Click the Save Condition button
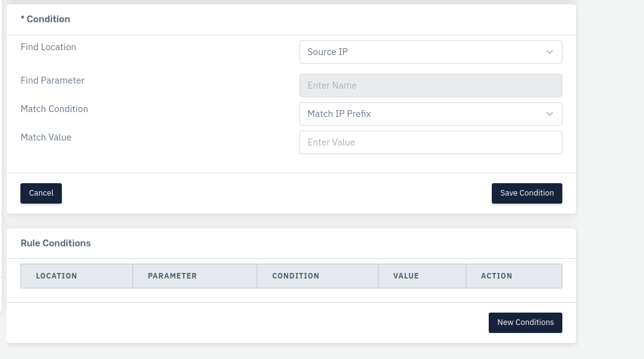The height and width of the screenshot is (359, 644). [526, 193]
